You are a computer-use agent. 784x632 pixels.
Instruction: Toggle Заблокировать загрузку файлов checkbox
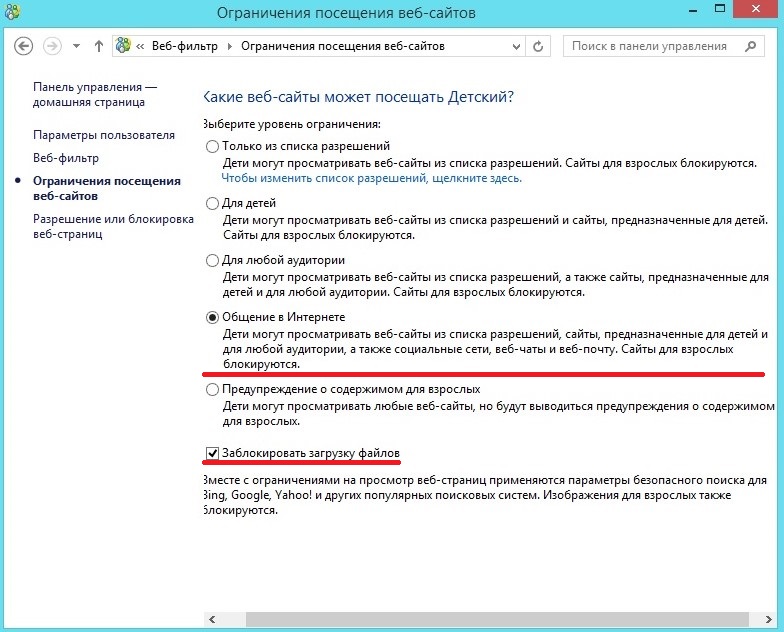click(212, 453)
